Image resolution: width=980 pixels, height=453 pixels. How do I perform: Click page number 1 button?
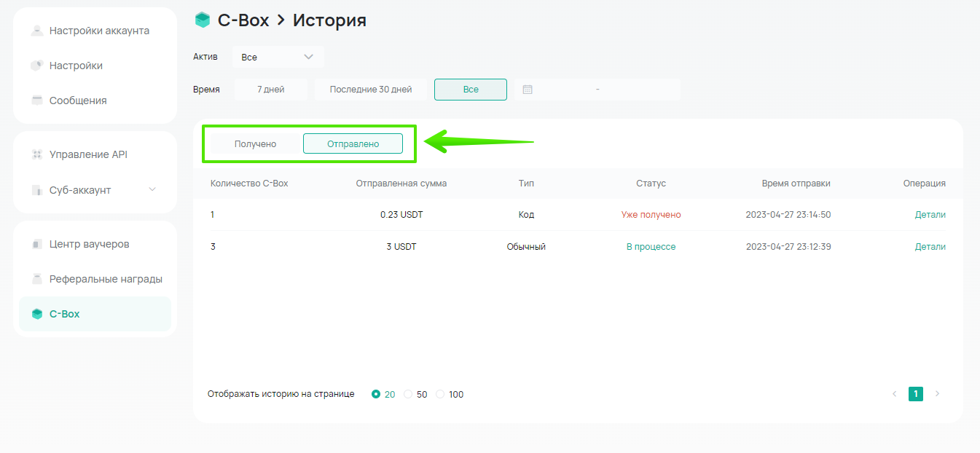pyautogui.click(x=916, y=394)
